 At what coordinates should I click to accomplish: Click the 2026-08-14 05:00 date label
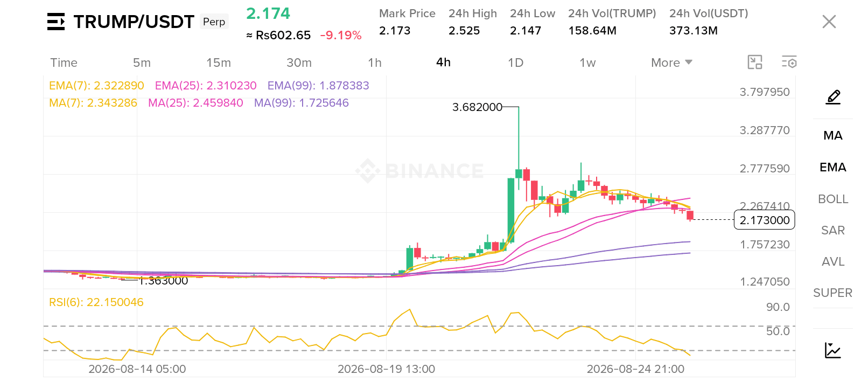137,369
